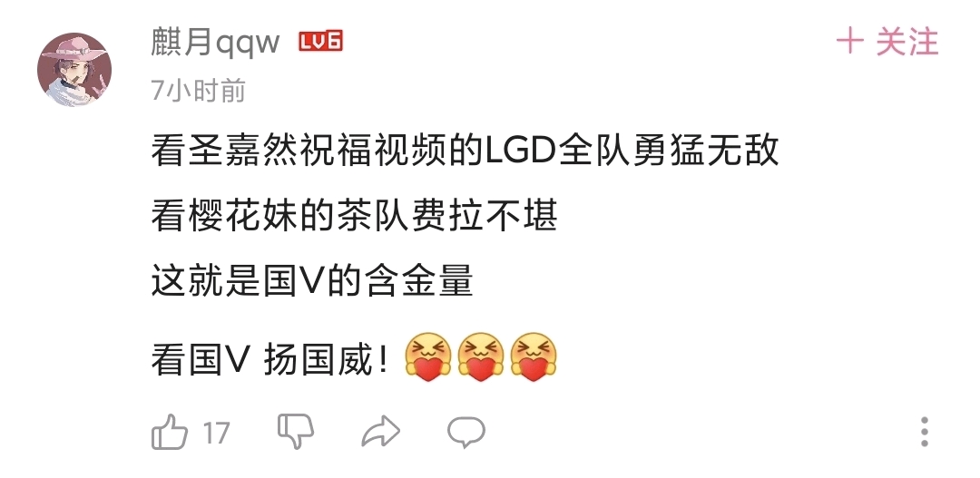
Task: Share this comment via arrow icon
Action: click(380, 431)
